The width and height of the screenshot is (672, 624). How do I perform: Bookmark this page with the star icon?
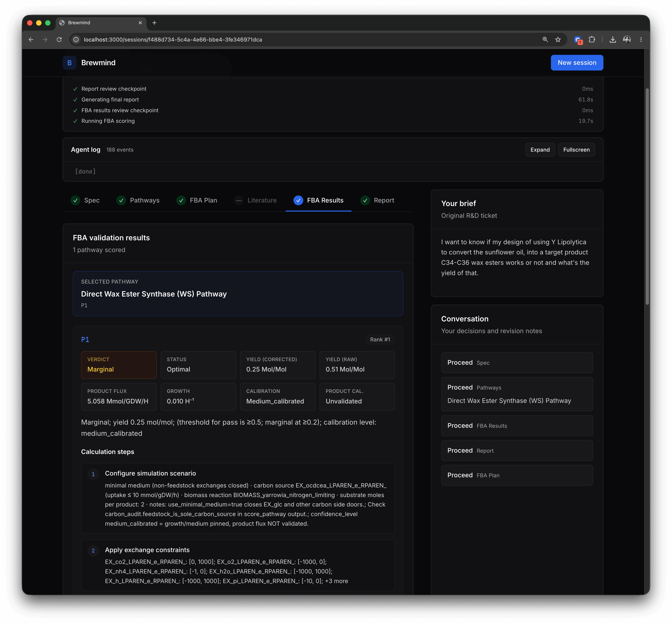tap(558, 40)
